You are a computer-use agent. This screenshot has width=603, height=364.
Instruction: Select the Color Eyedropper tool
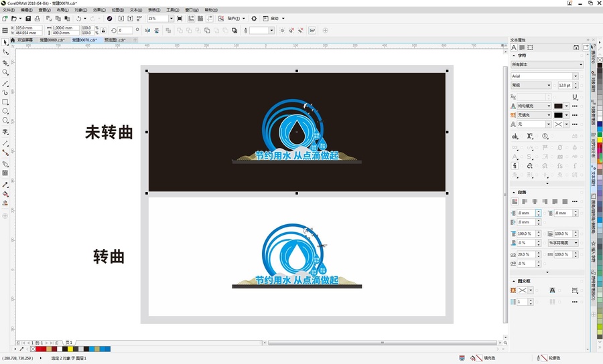click(x=5, y=185)
